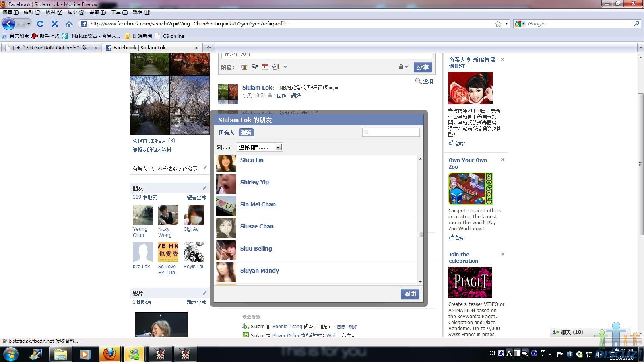Like the Own Your Own Zoo ad
This screenshot has height=362, width=644.
457,238
